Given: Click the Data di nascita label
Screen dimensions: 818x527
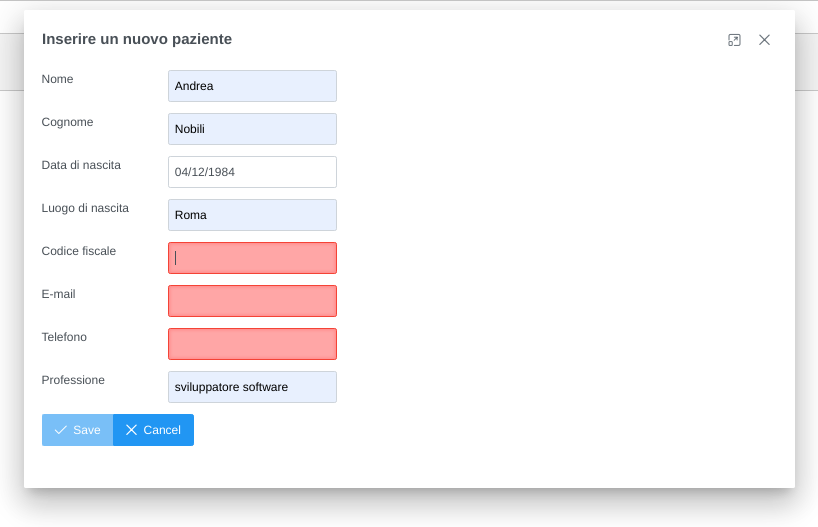Looking at the screenshot, I should tap(81, 165).
